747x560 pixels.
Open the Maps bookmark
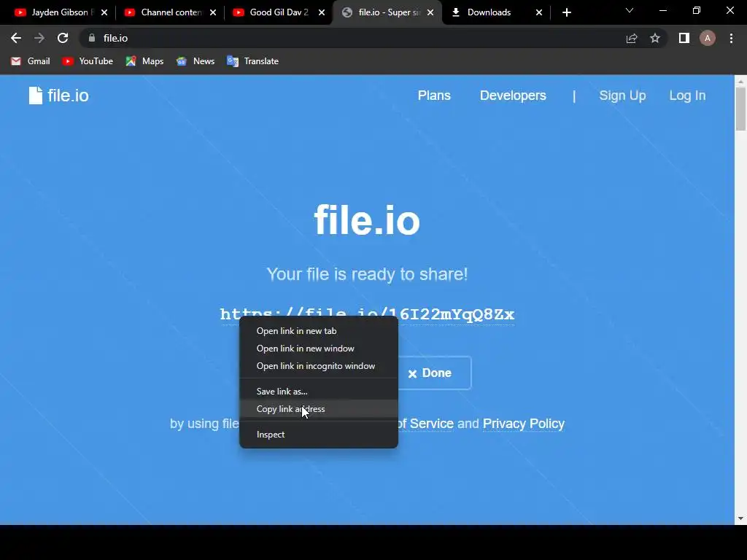145,61
